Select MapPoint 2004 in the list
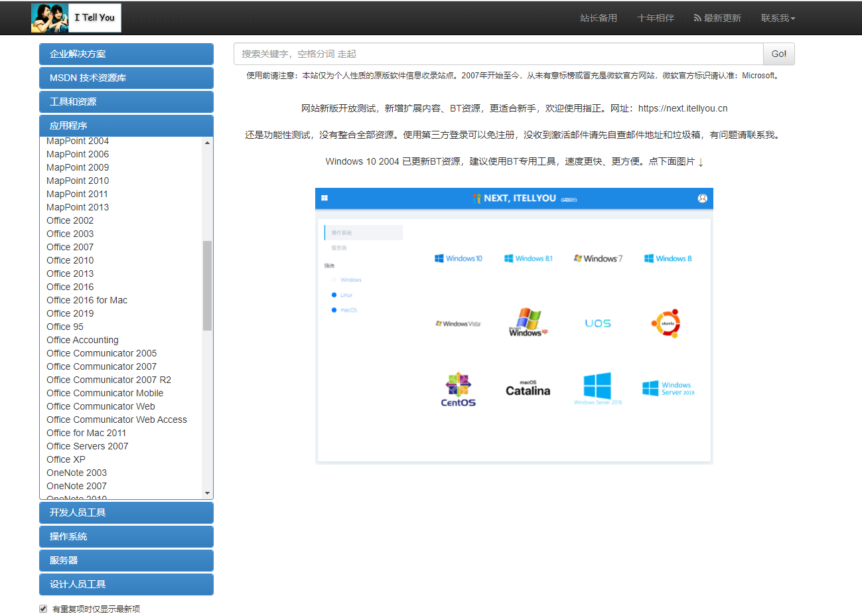Image resolution: width=862 pixels, height=616 pixels. 78,141
